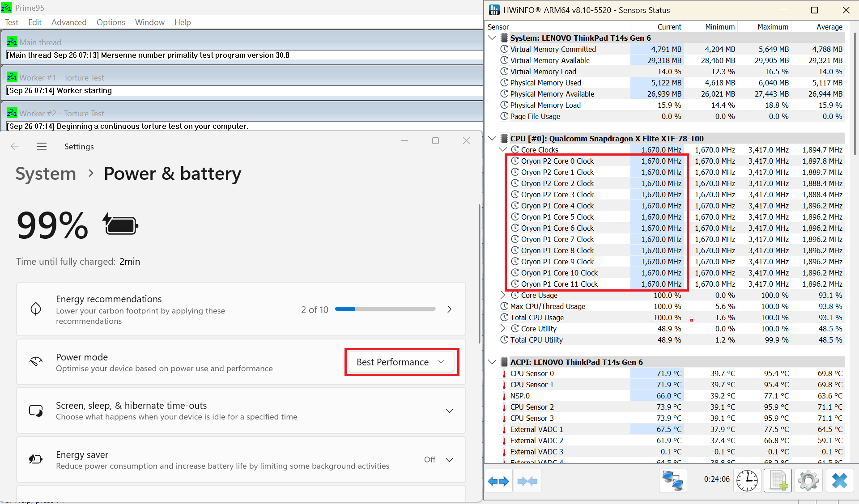Image resolution: width=859 pixels, height=504 pixels.
Task: Expand the Energy saver Off section
Action: pyautogui.click(x=450, y=460)
